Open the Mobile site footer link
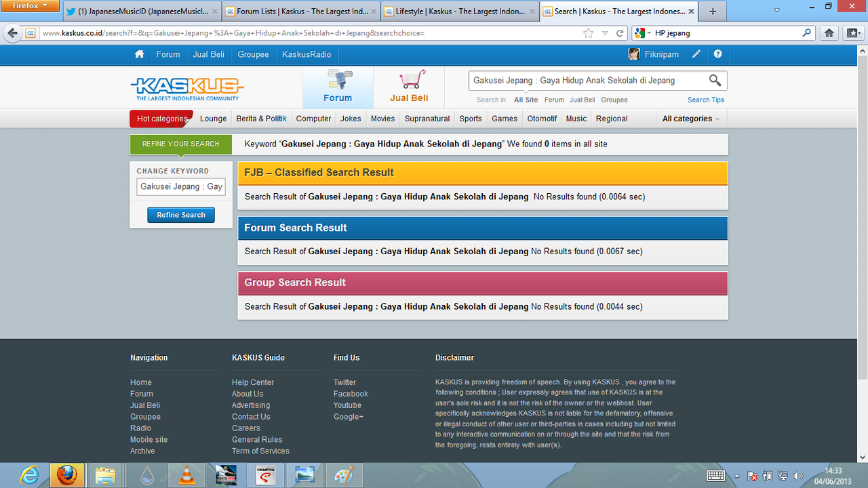868x488 pixels. pos(149,439)
